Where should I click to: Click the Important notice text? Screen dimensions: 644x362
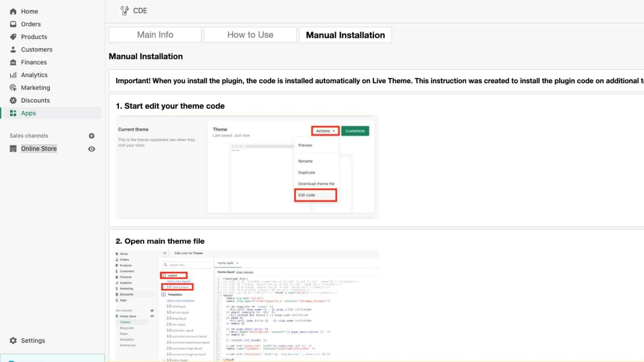coord(380,81)
